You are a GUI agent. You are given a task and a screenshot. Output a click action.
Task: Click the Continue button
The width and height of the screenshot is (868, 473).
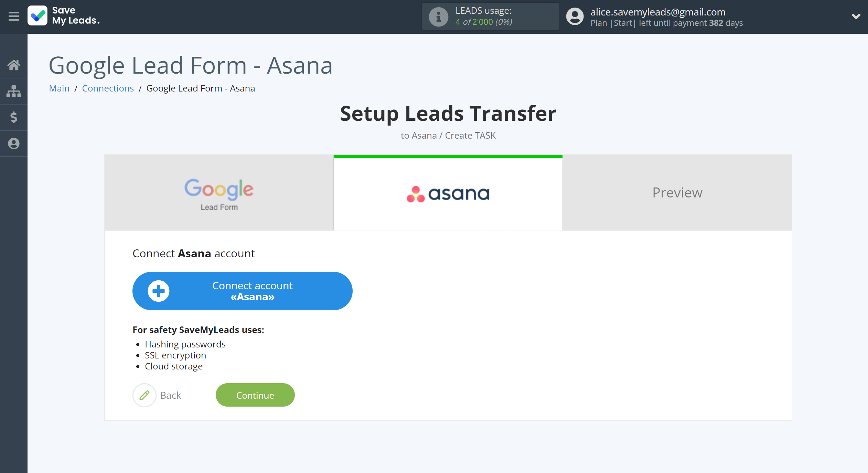coord(255,395)
